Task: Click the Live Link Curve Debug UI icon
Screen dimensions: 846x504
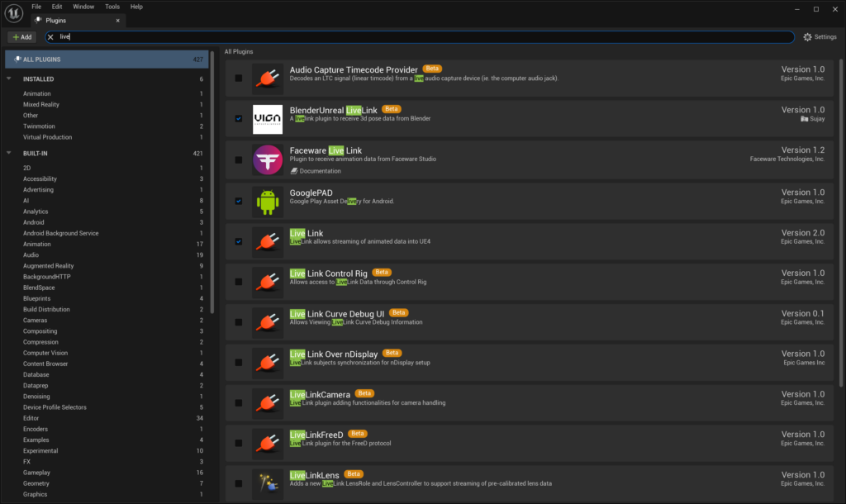Action: click(x=268, y=323)
